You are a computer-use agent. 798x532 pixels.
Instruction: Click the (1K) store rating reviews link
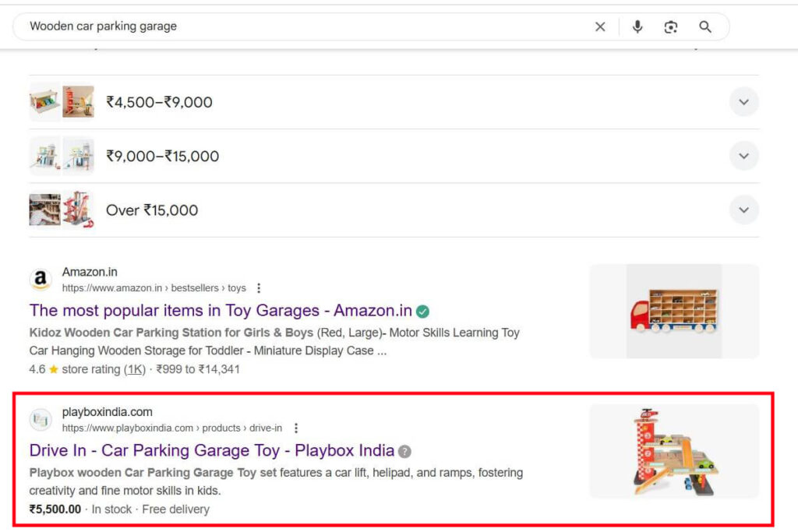point(135,369)
